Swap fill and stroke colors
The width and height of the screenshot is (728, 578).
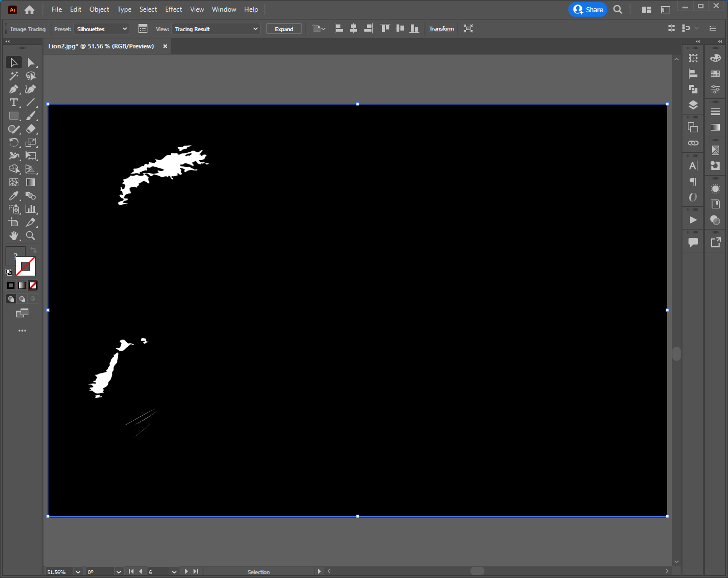33,250
